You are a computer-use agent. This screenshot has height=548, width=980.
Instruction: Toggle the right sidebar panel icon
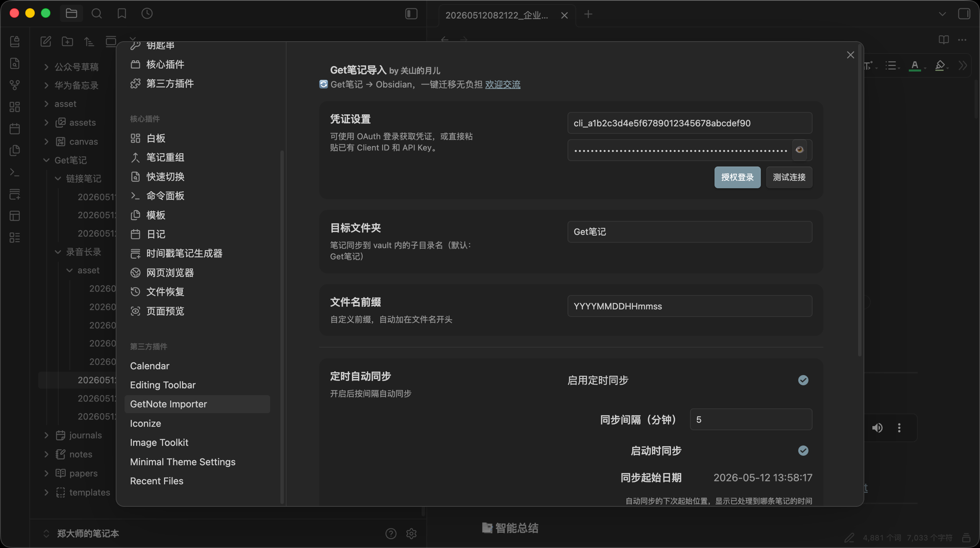[964, 14]
